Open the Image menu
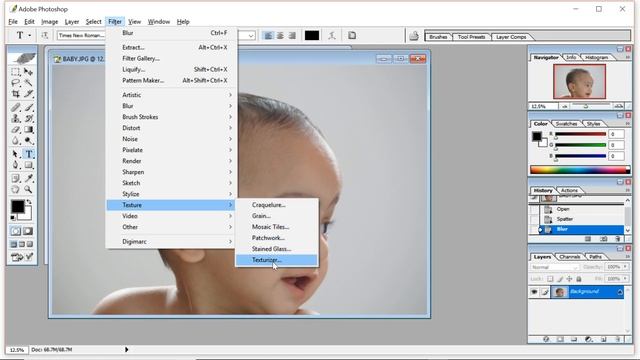Screen dimensions: 640x360 (x=49, y=22)
